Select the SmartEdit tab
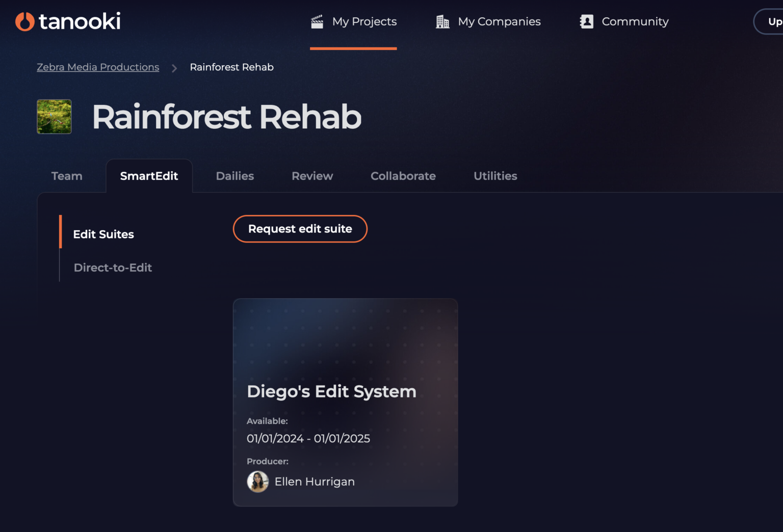The image size is (783, 532). pos(149,176)
